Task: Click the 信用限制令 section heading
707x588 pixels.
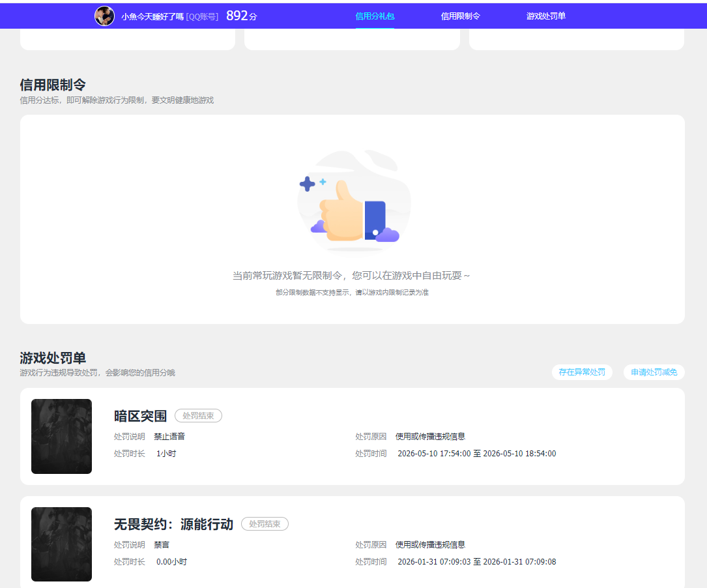Action: click(53, 85)
